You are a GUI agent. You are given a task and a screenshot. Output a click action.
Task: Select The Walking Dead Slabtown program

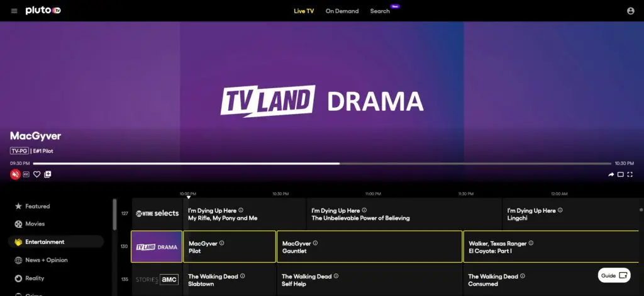coord(229,280)
